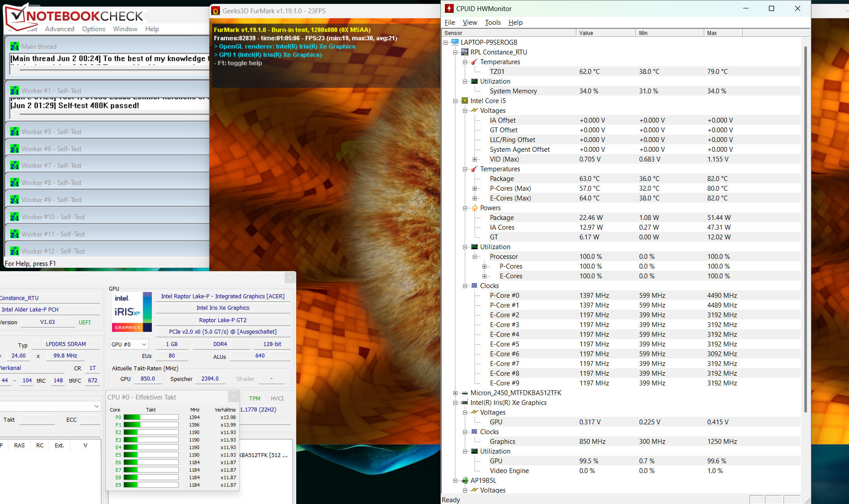Click the motherboard icon beside RPL Constance_RTU
The image size is (849, 504).
(x=464, y=52)
